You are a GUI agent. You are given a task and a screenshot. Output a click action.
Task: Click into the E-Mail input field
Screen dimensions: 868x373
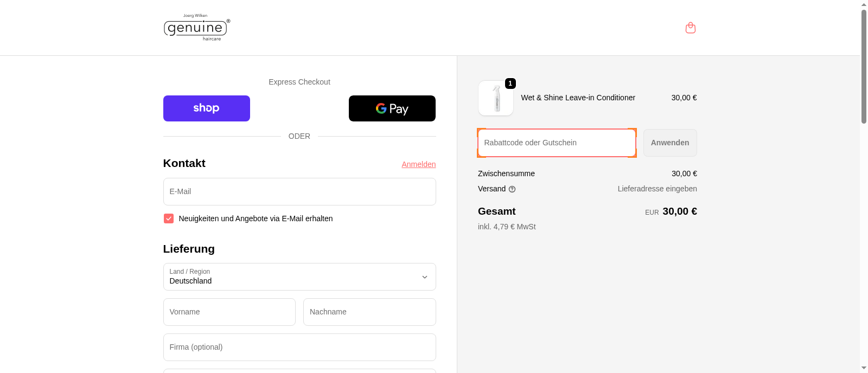tap(299, 191)
